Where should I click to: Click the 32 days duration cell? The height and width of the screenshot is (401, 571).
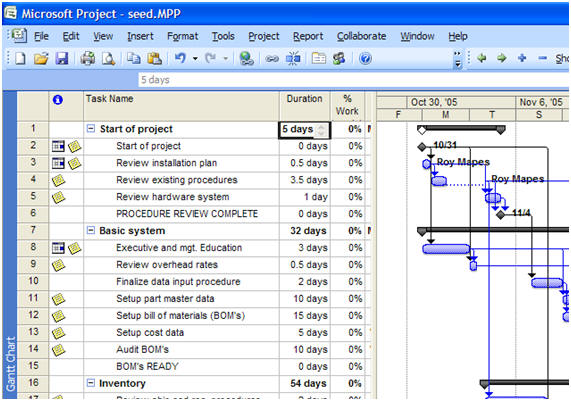click(x=304, y=231)
